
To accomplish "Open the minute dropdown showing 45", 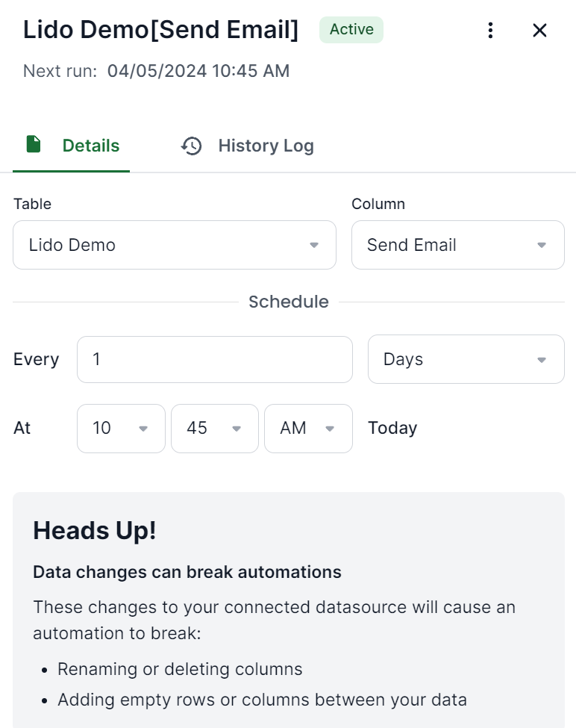I will tap(215, 429).
